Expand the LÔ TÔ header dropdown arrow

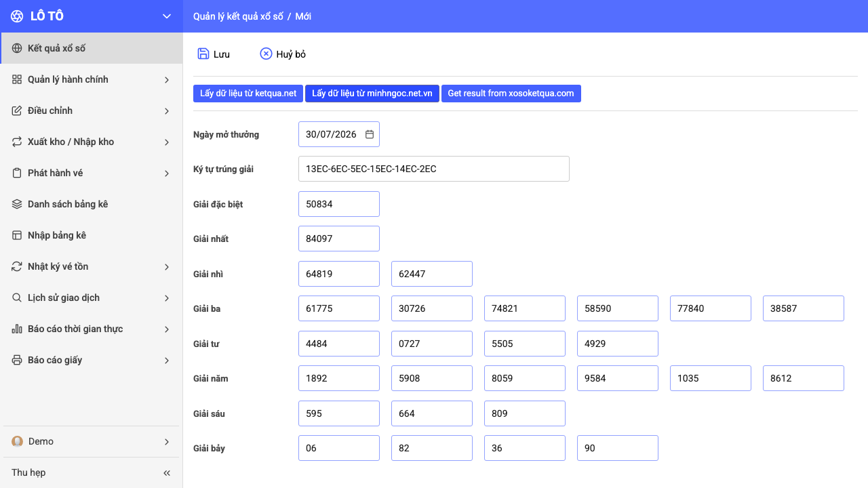[167, 16]
